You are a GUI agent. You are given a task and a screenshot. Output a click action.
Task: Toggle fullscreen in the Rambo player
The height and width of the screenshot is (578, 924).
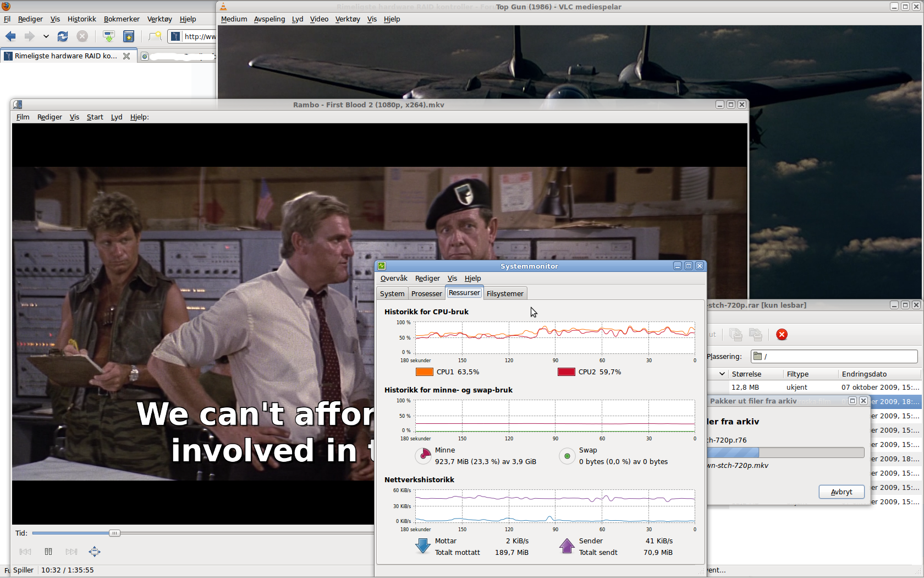95,552
